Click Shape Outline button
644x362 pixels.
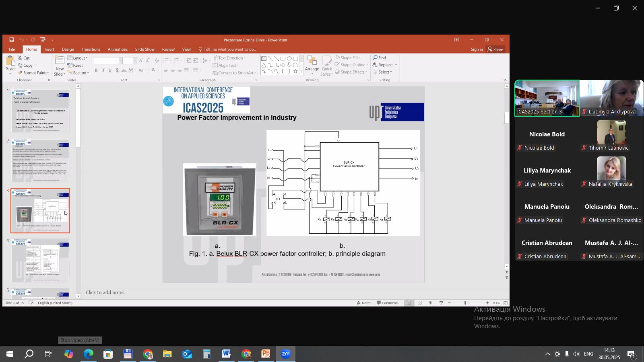(351, 65)
